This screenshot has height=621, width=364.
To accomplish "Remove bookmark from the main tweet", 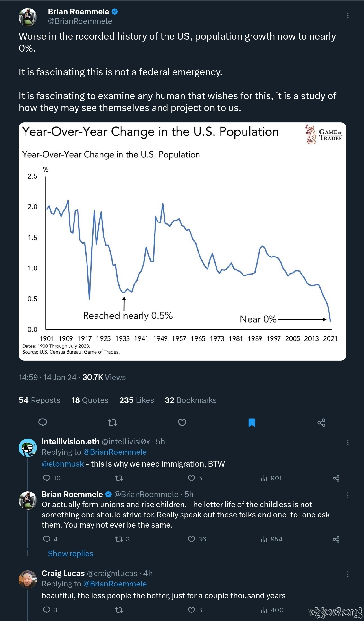I will coord(252,423).
